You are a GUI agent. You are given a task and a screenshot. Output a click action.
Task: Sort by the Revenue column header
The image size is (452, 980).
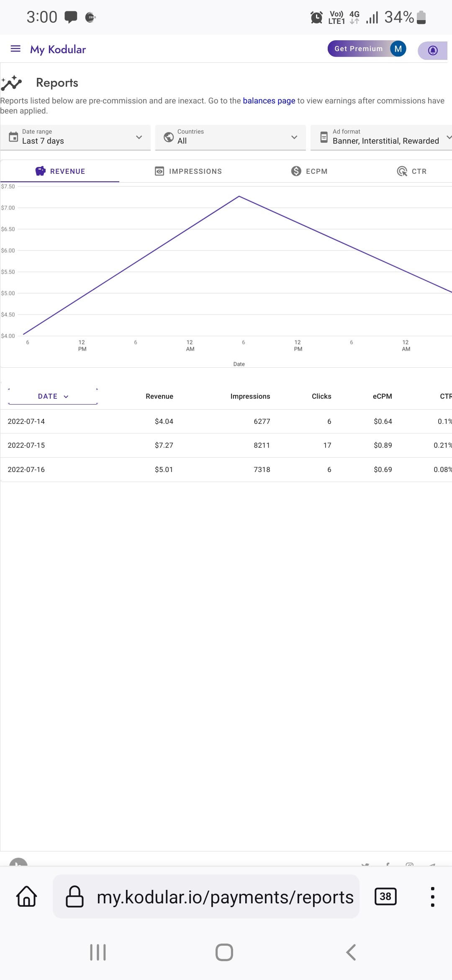pos(159,396)
